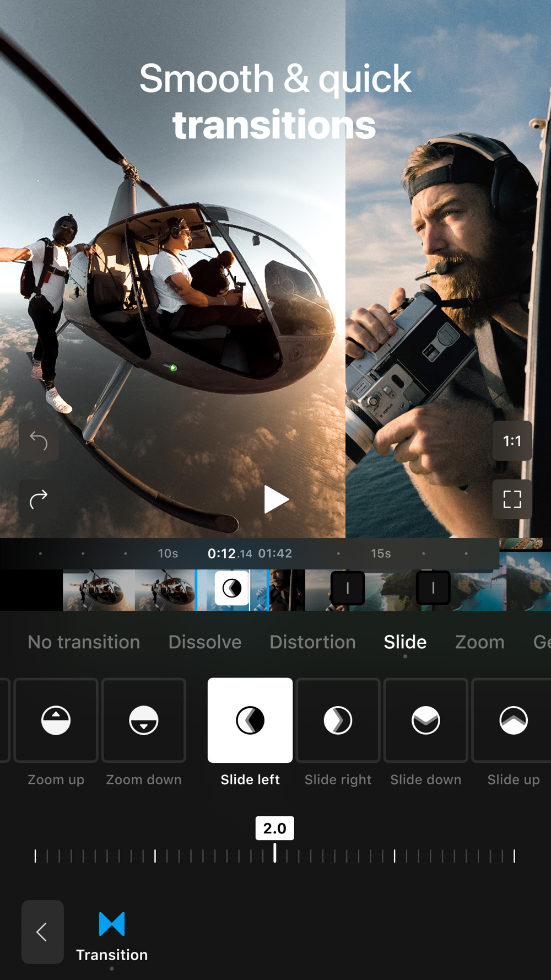Click the first cut marker in the timeline
Viewport: 551px width, 980px height.
[x=348, y=588]
